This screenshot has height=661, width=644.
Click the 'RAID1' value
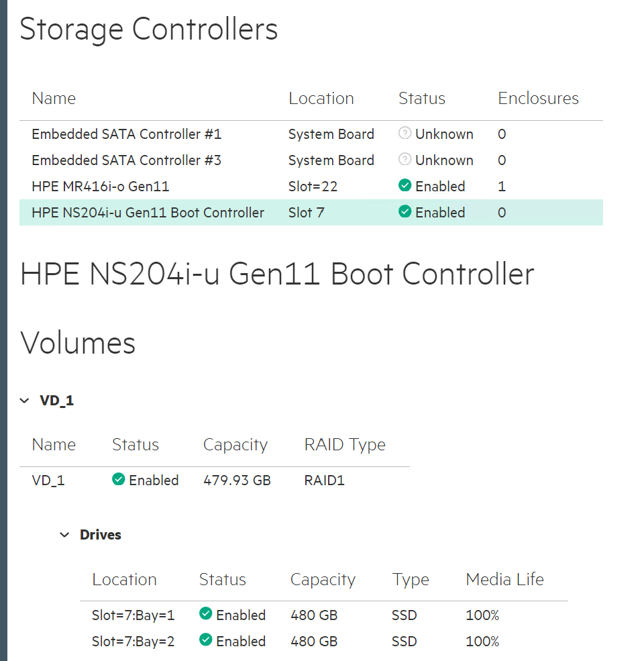click(324, 480)
